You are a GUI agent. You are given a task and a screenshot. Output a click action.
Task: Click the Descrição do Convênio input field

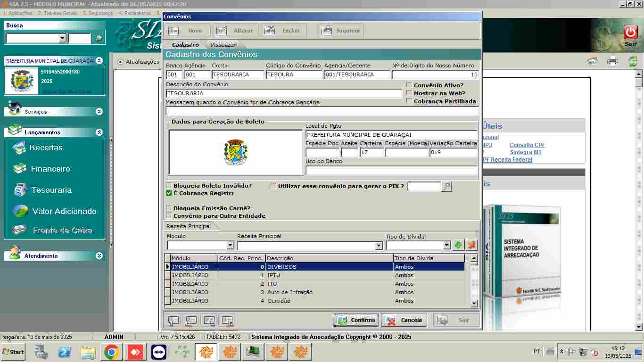(x=284, y=93)
